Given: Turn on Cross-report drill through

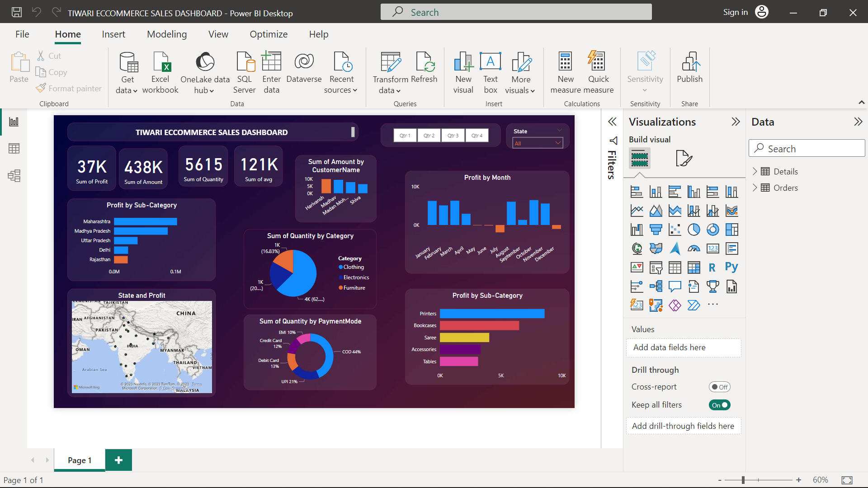Looking at the screenshot, I should click(719, 387).
